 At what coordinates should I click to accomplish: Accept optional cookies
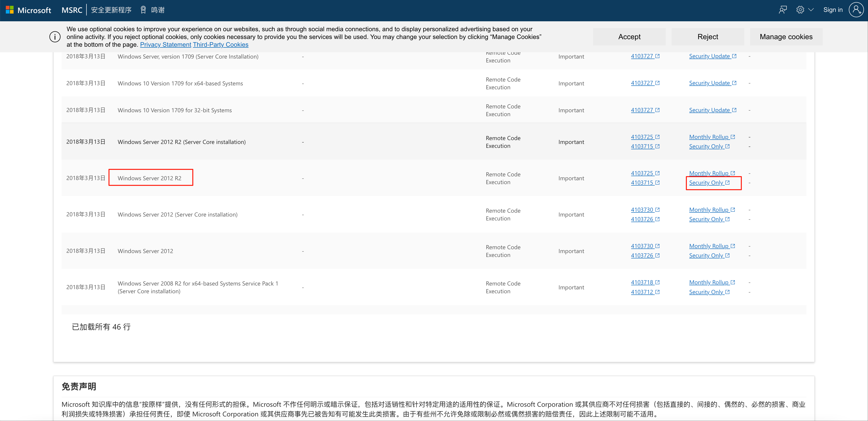tap(629, 37)
